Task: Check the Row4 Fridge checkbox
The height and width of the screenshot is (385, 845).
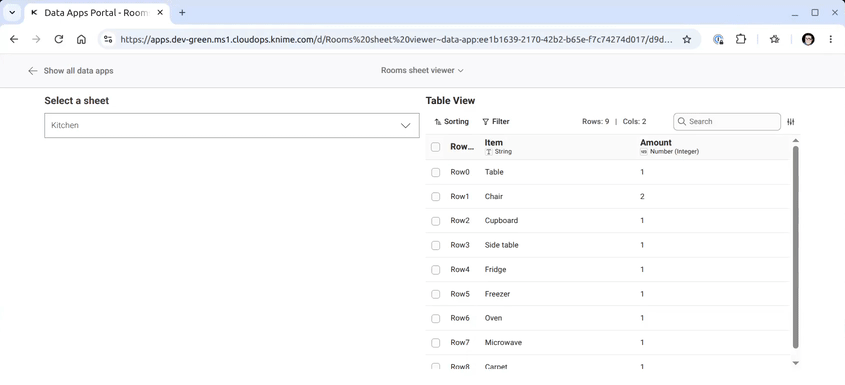Action: point(435,270)
